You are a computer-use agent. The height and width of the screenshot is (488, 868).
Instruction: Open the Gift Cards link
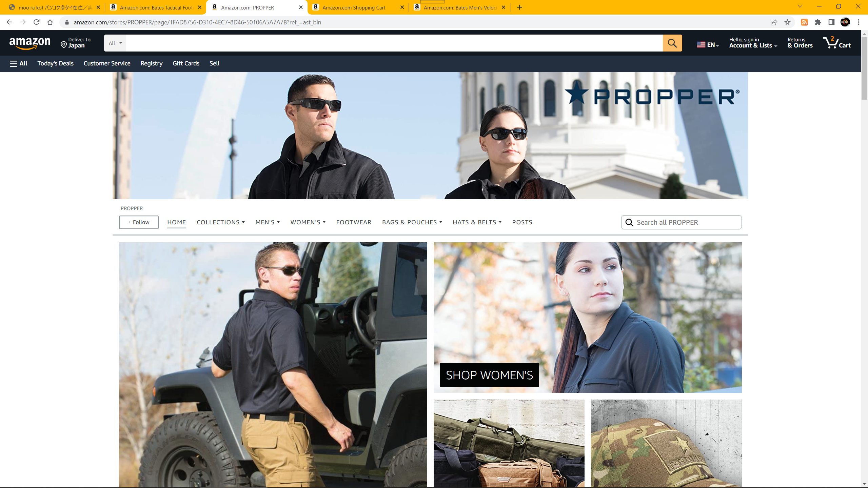(186, 63)
